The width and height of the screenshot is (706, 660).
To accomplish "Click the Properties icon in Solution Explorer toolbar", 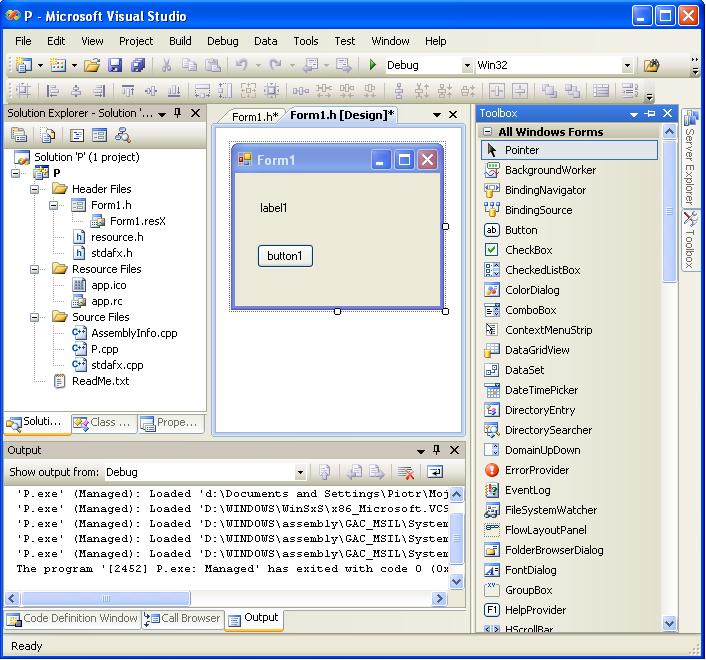I will [x=19, y=135].
